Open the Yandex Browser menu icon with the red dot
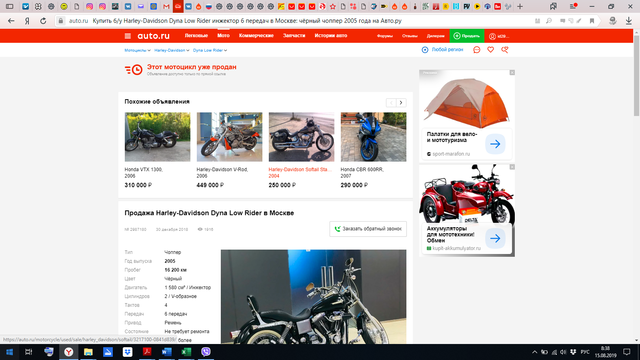This screenshot has height=360, width=640. coord(573,7)
